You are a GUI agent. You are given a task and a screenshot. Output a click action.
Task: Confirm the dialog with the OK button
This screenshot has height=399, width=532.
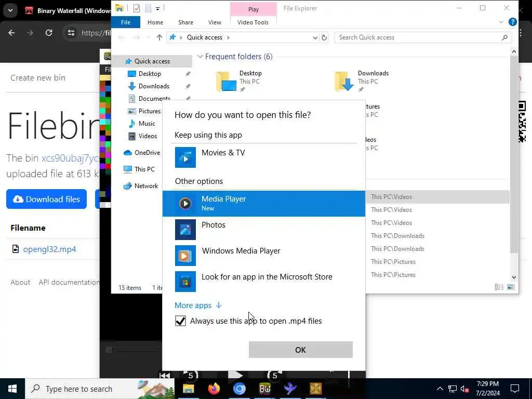coord(301,350)
